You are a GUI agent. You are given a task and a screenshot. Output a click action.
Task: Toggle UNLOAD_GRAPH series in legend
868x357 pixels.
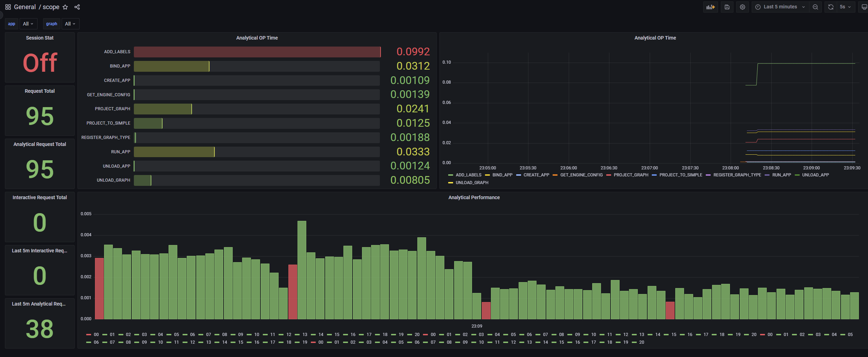pyautogui.click(x=472, y=183)
